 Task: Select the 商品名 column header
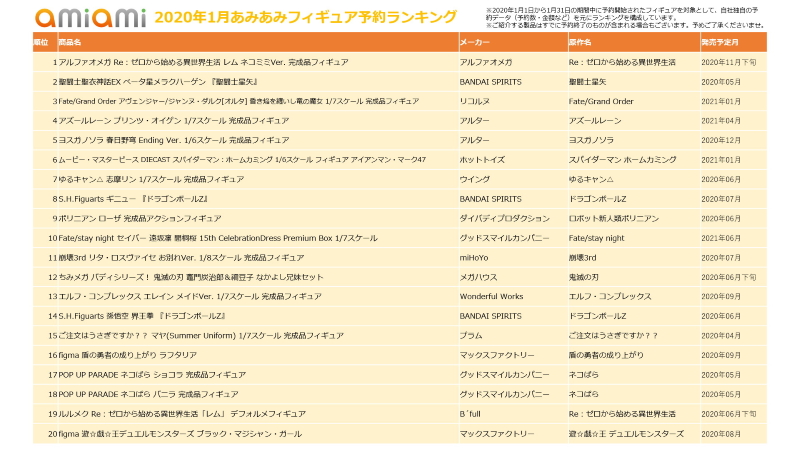point(71,43)
